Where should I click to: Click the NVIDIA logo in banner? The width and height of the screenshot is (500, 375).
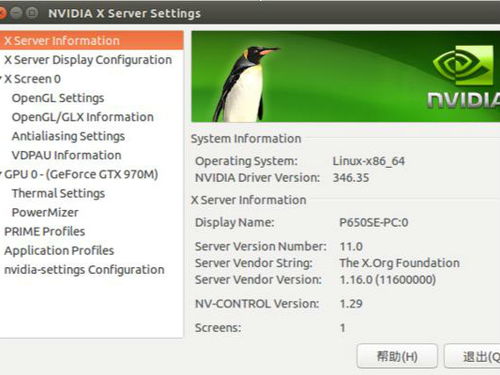point(464,77)
